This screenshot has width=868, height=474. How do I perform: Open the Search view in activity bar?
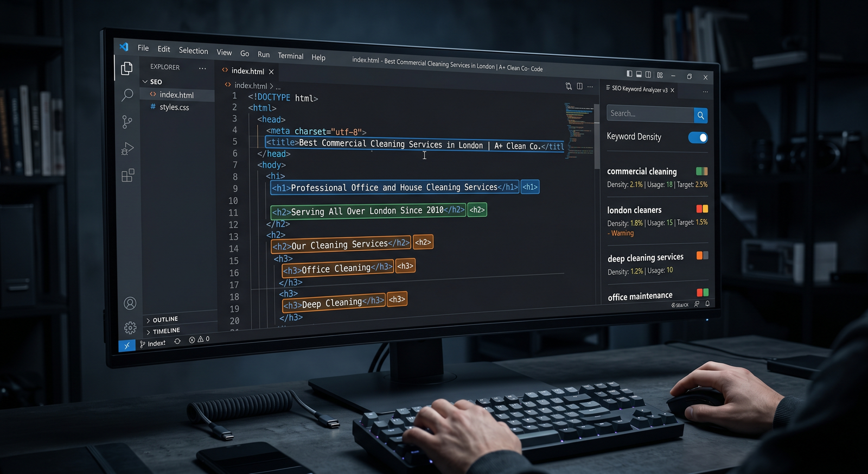127,95
